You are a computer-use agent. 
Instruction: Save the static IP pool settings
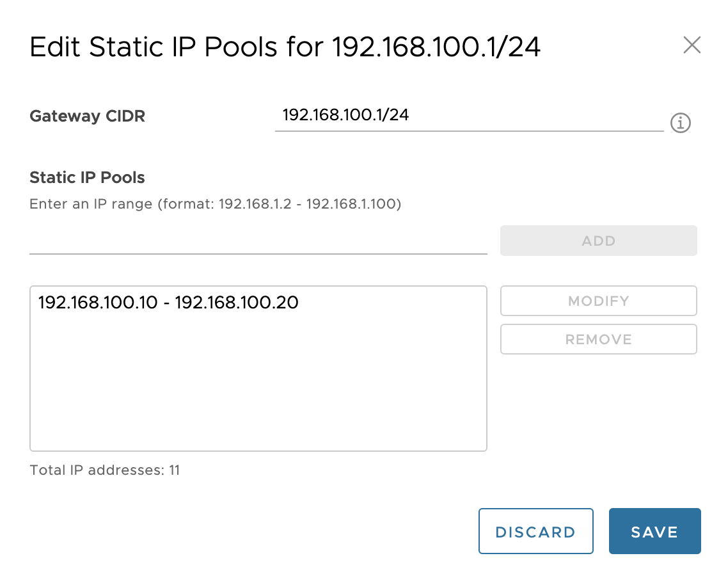[654, 531]
